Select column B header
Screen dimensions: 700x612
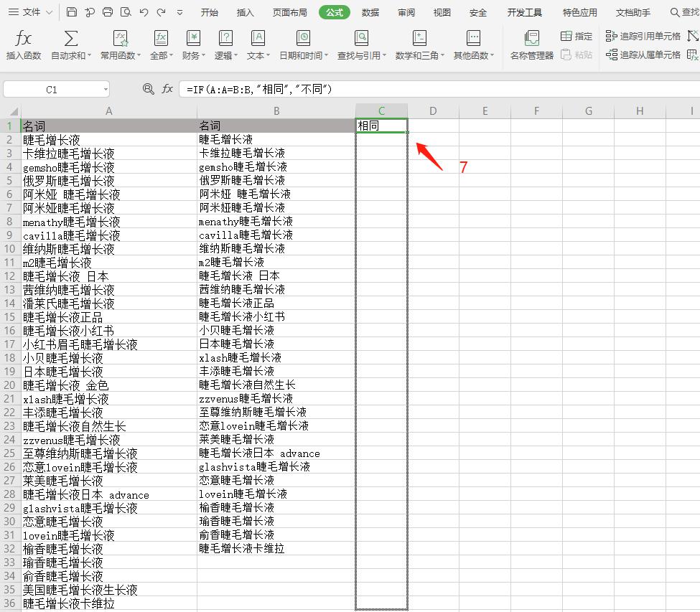(276, 111)
